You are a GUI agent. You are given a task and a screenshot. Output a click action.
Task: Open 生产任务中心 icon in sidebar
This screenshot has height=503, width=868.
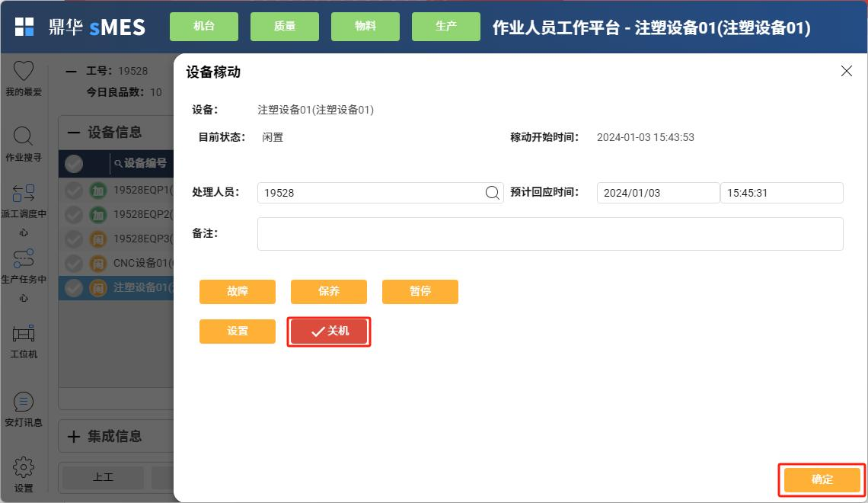coord(24,258)
